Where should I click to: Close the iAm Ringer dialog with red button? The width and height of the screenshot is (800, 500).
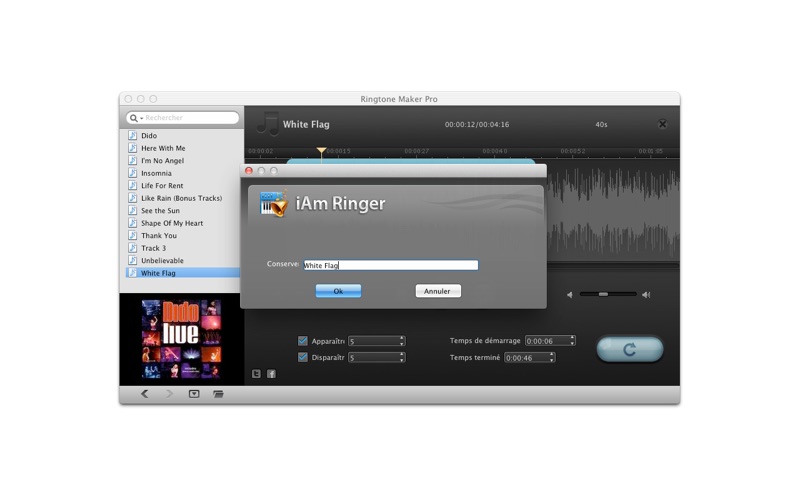(249, 171)
